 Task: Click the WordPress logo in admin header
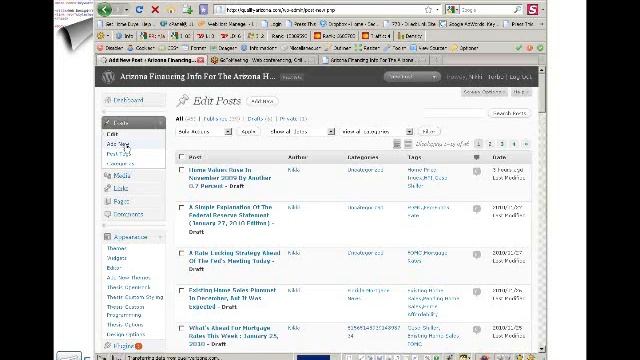[108, 77]
